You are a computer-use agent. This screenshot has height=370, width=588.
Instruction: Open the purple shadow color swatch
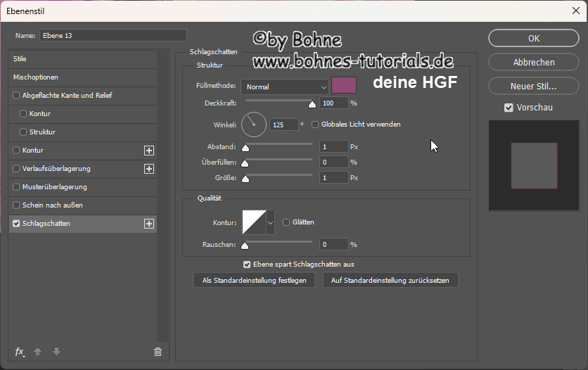point(344,86)
